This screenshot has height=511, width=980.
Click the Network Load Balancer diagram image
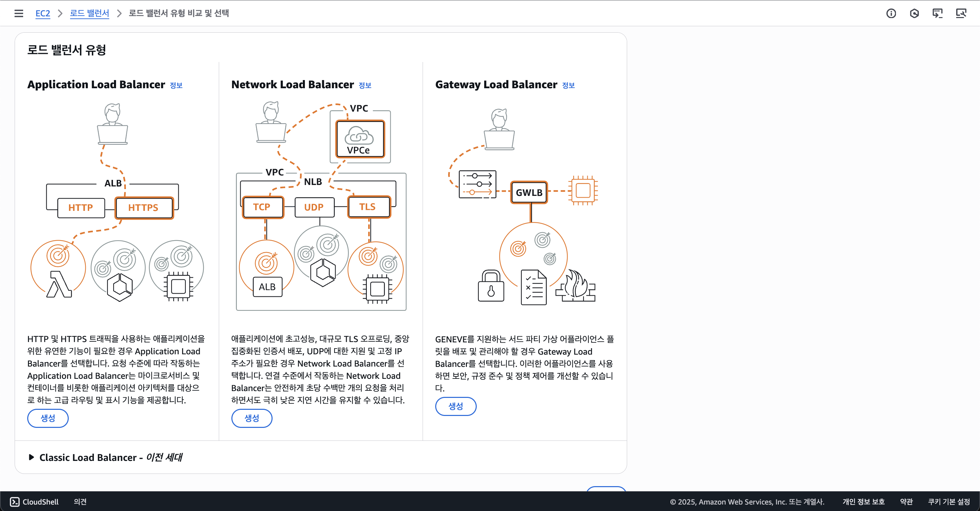point(321,206)
